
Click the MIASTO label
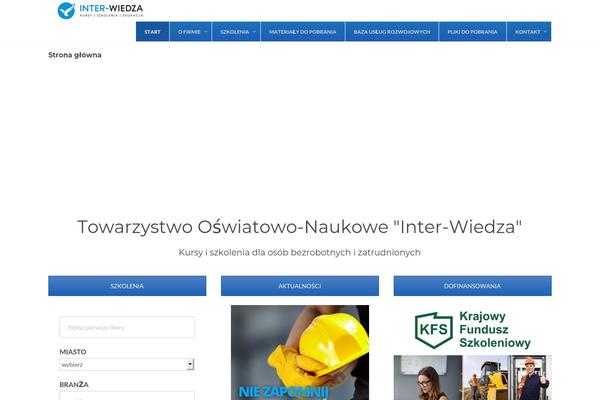pos(73,352)
